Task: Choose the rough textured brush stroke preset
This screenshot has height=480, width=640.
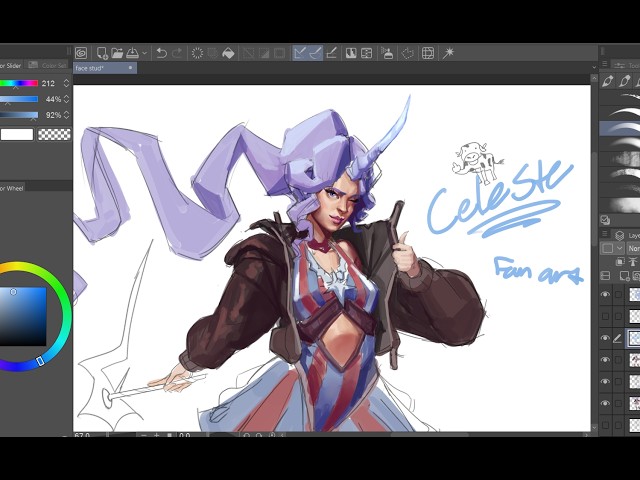Action: (x=620, y=159)
